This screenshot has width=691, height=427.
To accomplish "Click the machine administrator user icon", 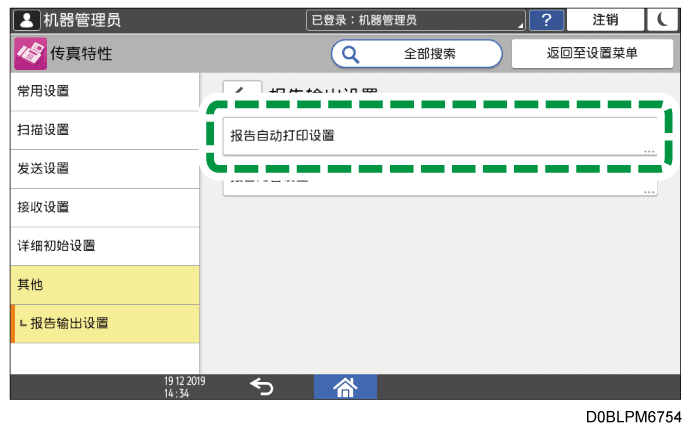I will pos(24,19).
